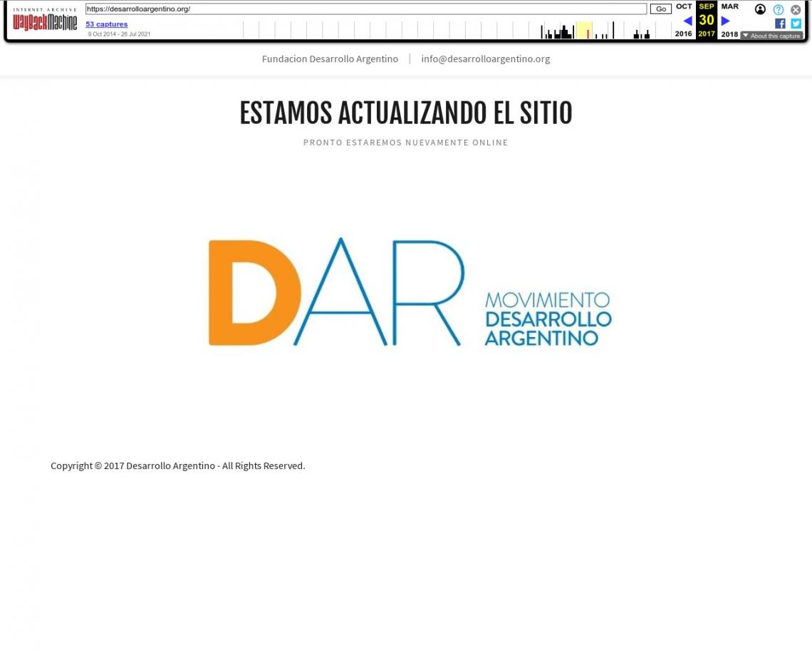This screenshot has width=812, height=650.
Task: Click Fundacion Desarrollo Argentino header text
Action: click(330, 59)
